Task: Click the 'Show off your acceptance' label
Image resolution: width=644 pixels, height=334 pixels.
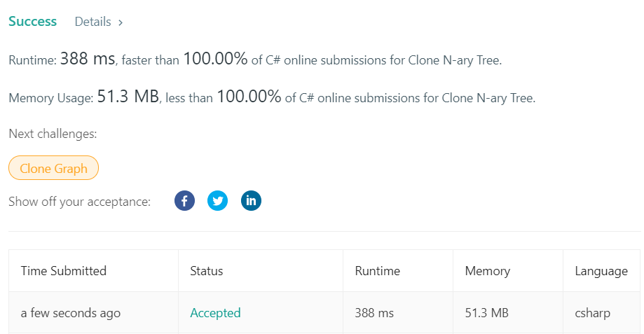Action: point(79,202)
